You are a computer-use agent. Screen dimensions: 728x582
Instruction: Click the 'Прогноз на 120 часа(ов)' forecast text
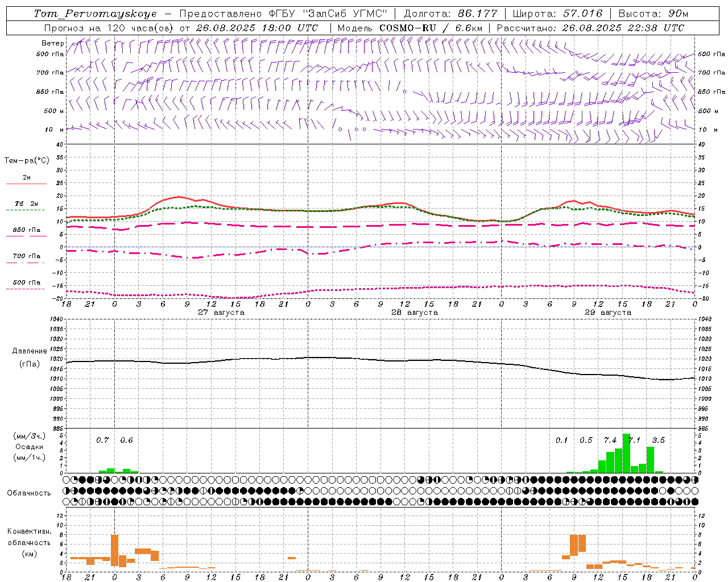pyautogui.click(x=110, y=28)
